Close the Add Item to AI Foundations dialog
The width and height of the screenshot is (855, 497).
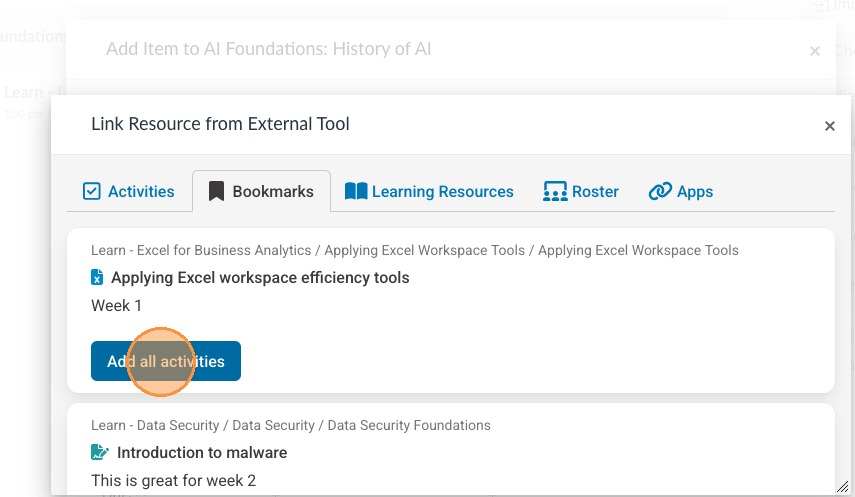[815, 51]
